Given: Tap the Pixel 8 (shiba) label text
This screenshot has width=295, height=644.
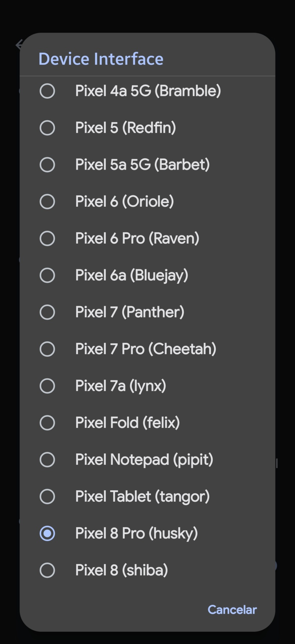Looking at the screenshot, I should pyautogui.click(x=122, y=570).
